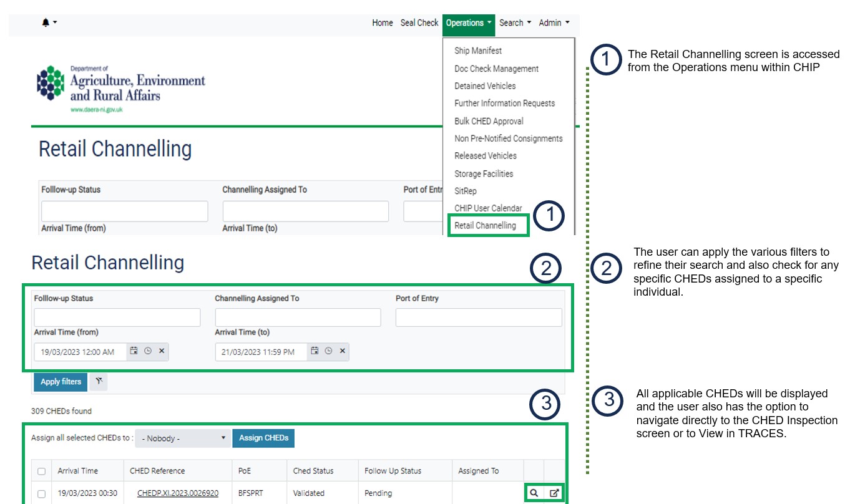The image size is (845, 504).
Task: Clear the Arrival Time (from) value
Action: pyautogui.click(x=162, y=351)
